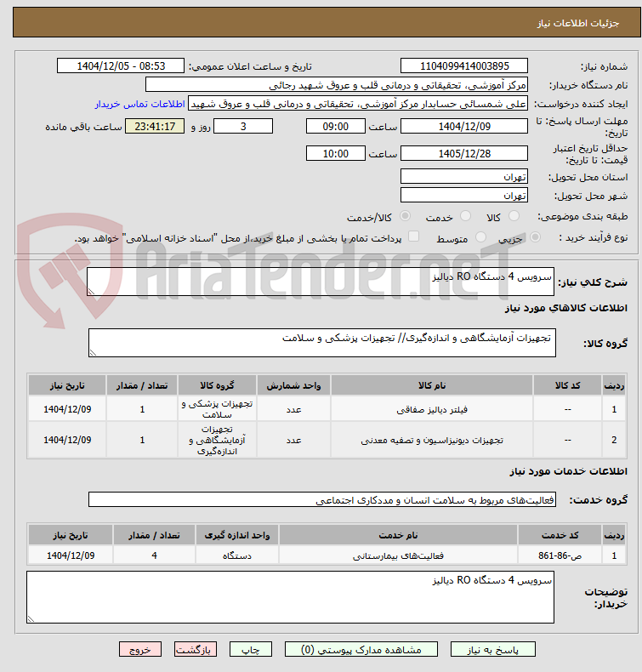
Task: Click the remaining time 23:41:17 field
Action: coord(155,126)
